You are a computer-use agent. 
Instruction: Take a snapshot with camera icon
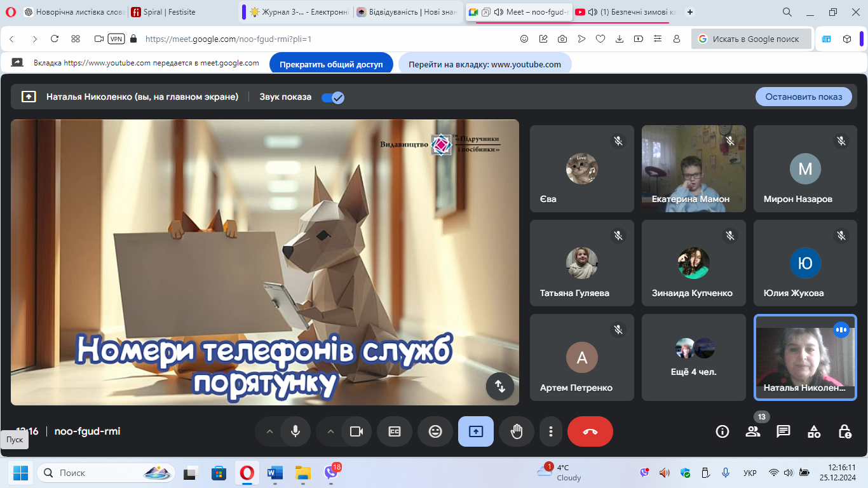(562, 39)
